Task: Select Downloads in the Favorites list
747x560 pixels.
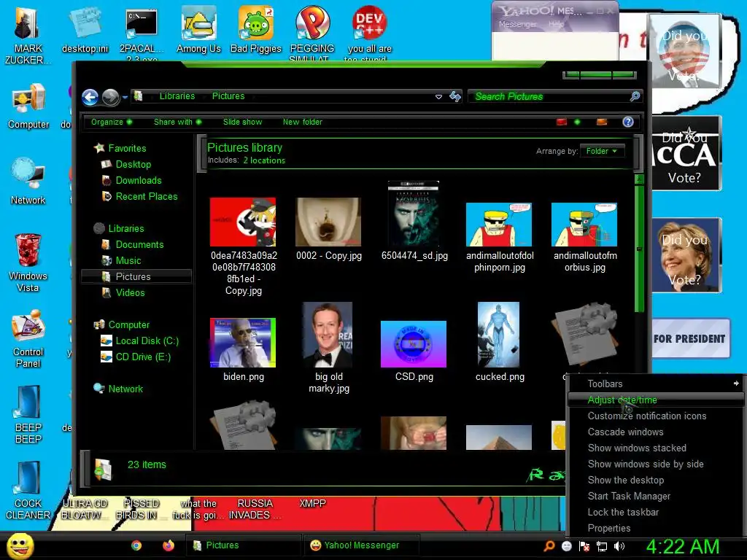Action: point(138,181)
